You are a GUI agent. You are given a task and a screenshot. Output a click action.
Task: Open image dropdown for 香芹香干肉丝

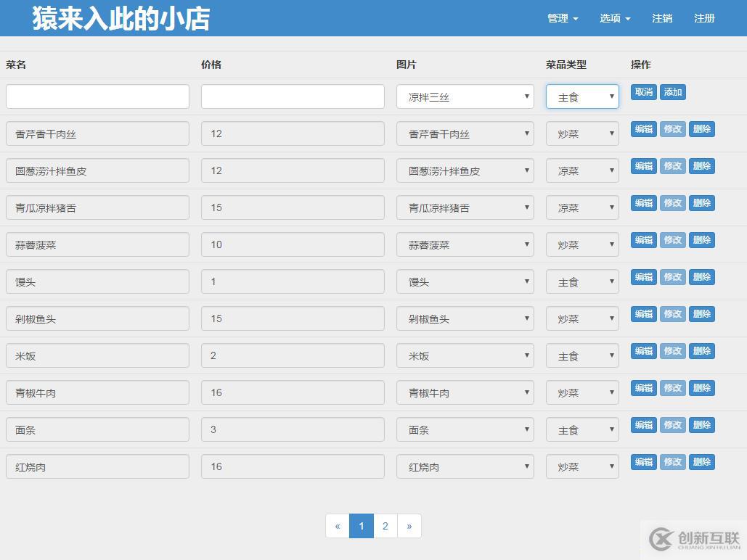coord(465,133)
